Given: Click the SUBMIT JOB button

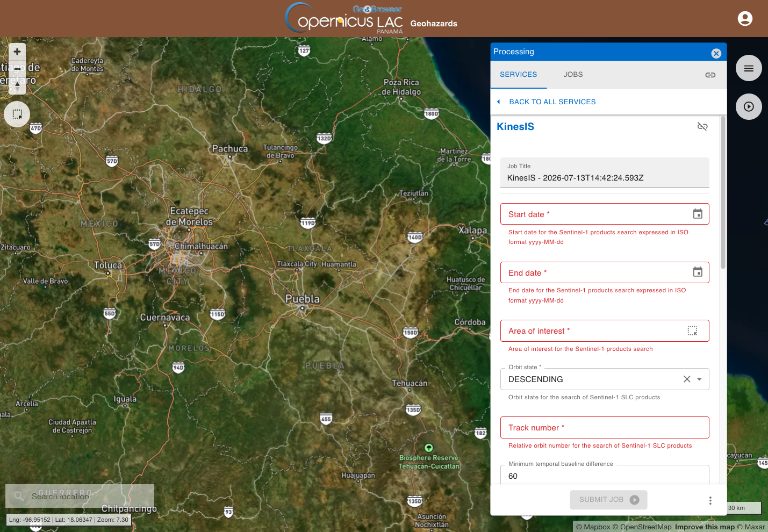Looking at the screenshot, I should (608, 500).
